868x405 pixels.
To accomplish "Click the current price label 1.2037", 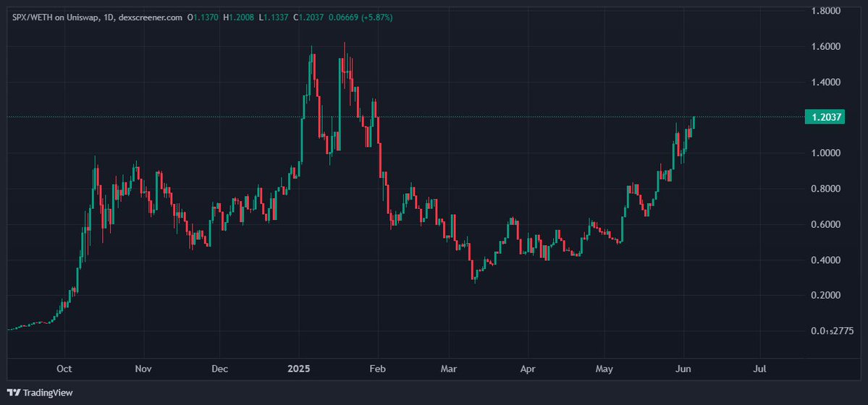I will (x=825, y=116).
